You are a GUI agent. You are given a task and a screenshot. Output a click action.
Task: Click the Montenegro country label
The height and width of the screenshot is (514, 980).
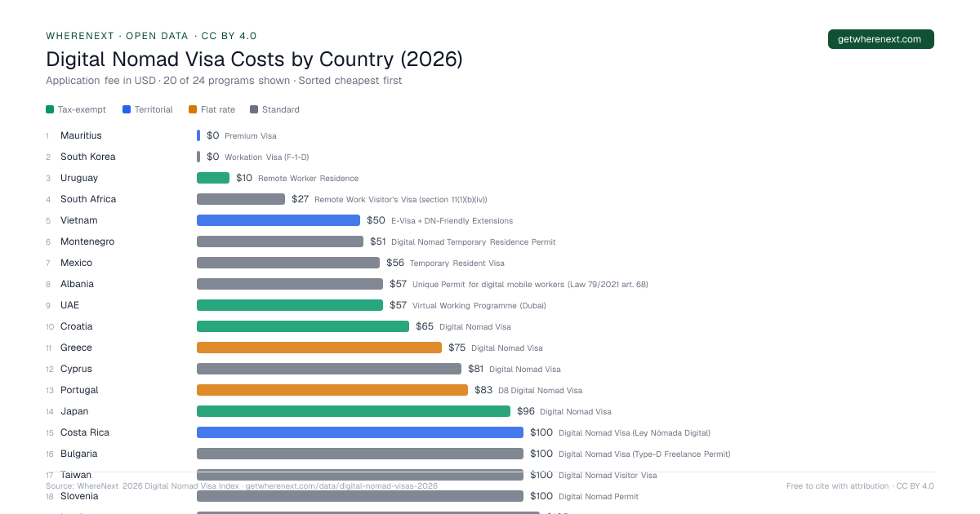87,241
